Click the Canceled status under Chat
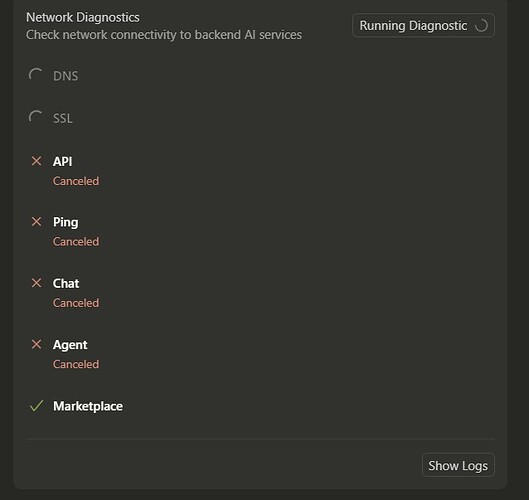 point(76,303)
